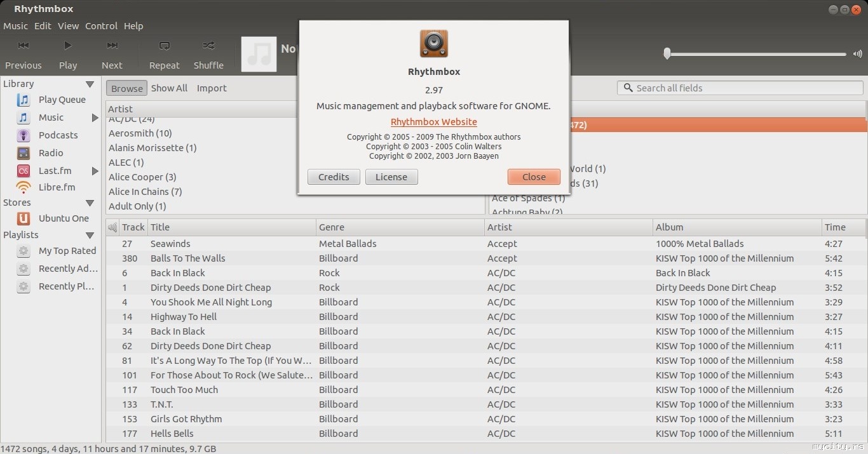Sort by Genre column header
The width and height of the screenshot is (868, 454).
400,227
